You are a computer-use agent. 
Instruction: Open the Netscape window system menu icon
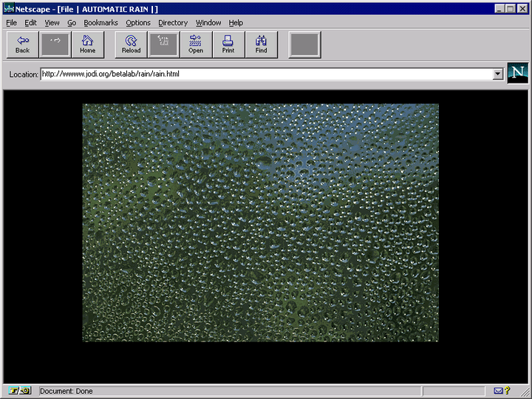tap(9, 9)
